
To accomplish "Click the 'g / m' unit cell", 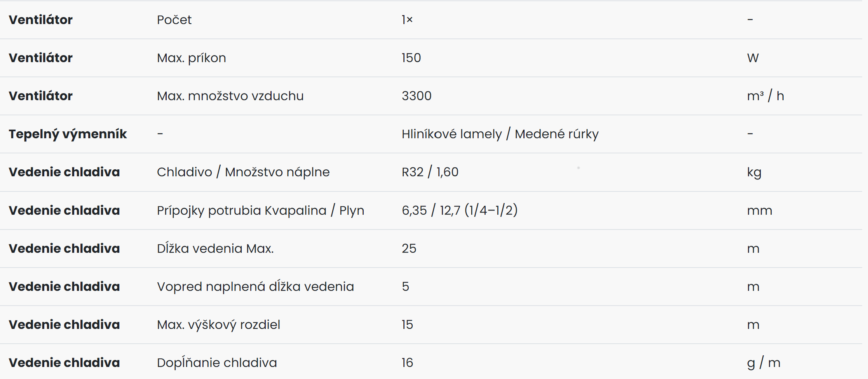I will click(763, 363).
